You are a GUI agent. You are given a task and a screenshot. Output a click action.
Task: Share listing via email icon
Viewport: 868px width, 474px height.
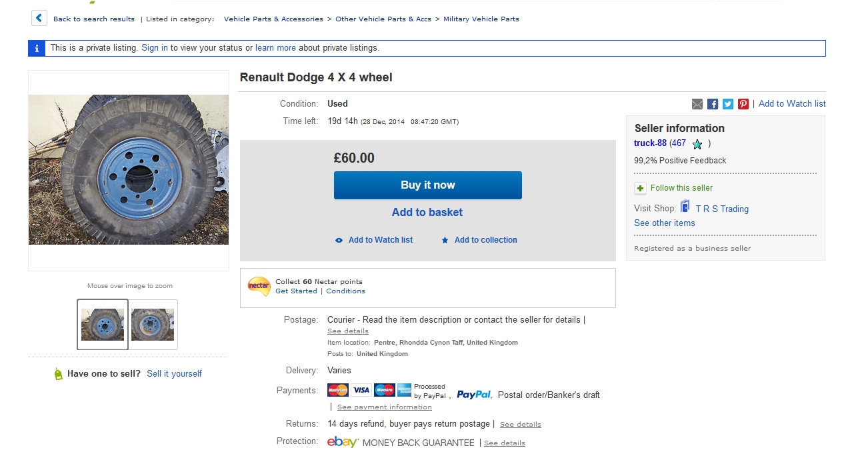(x=697, y=104)
